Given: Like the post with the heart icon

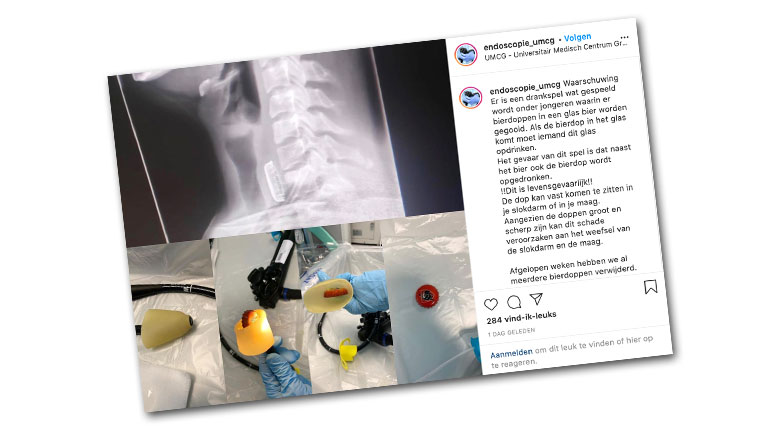Looking at the screenshot, I should (x=491, y=304).
